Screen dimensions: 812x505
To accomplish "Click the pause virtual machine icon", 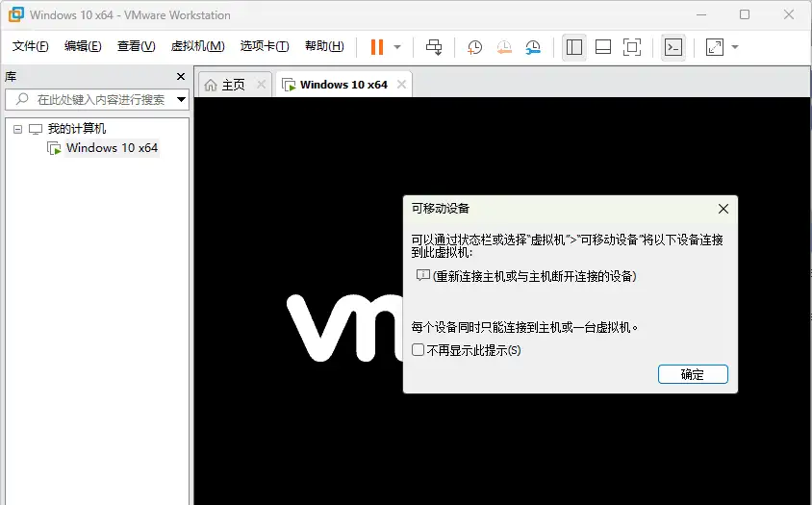I will 377,47.
